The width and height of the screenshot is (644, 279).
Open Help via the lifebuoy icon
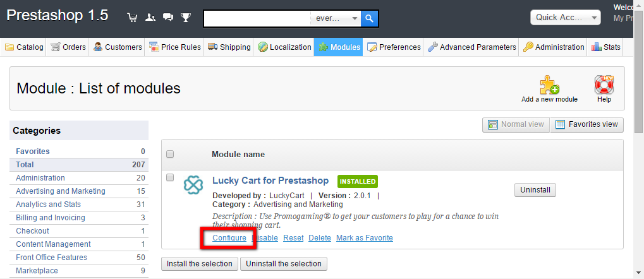click(x=604, y=86)
